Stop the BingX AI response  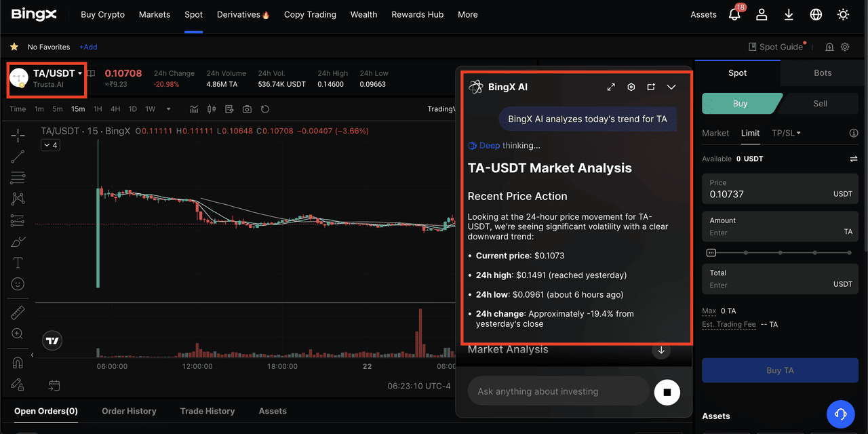pos(667,392)
